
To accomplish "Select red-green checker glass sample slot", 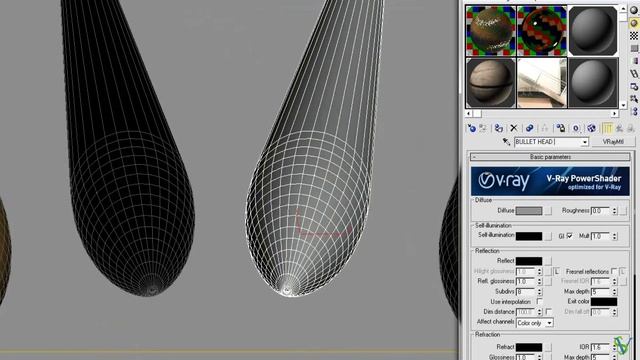I will pos(542,31).
